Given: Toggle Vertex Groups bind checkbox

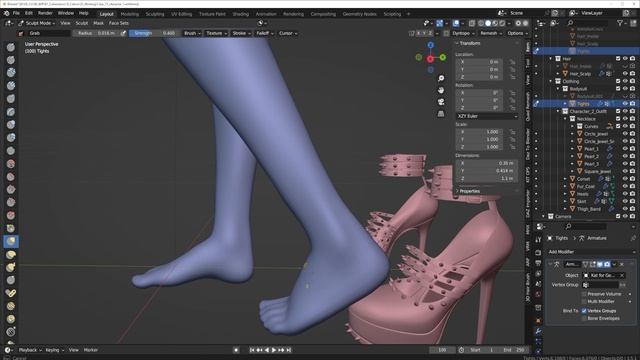Looking at the screenshot, I should coord(584,311).
